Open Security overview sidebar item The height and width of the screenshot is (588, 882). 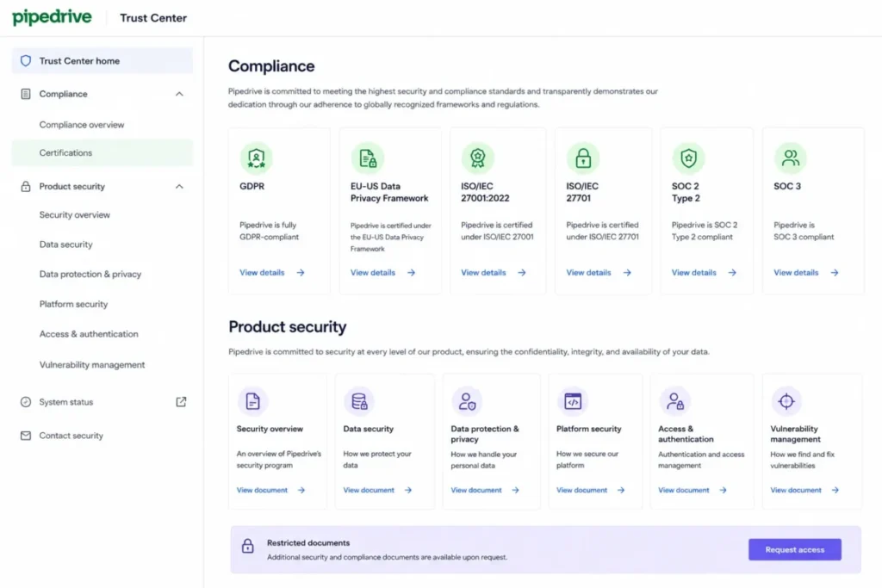pyautogui.click(x=75, y=214)
